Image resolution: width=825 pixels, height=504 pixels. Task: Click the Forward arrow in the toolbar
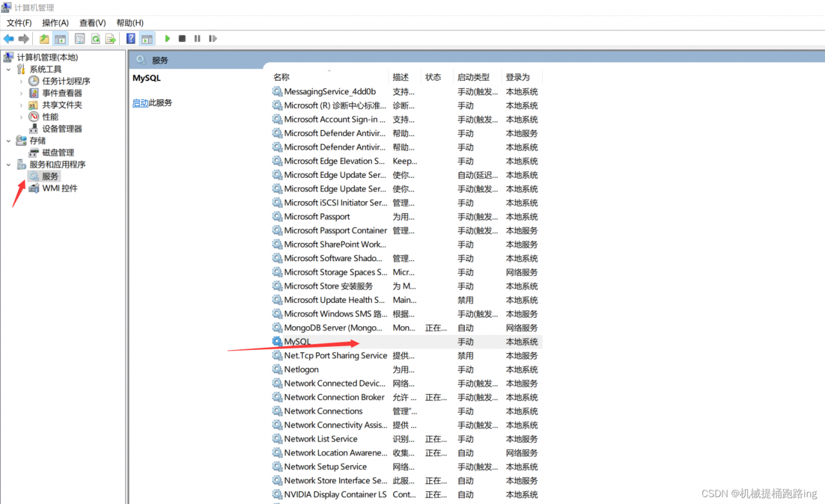tap(24, 39)
